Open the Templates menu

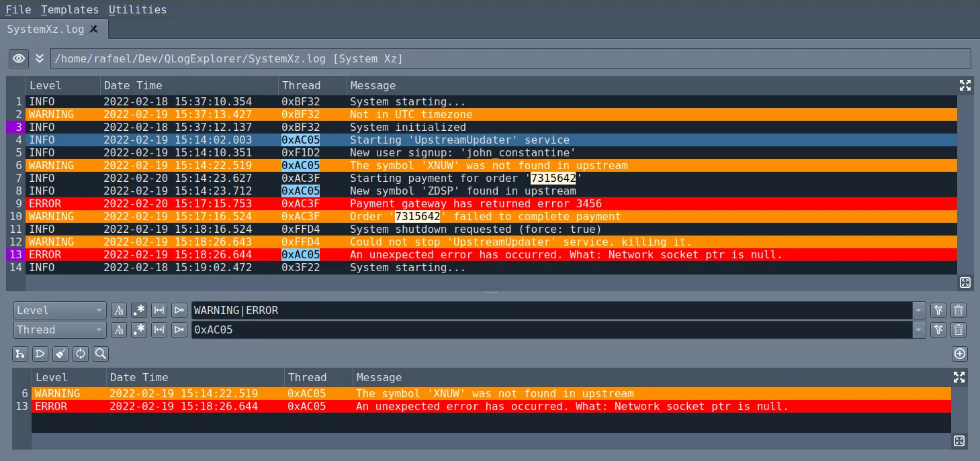70,9
